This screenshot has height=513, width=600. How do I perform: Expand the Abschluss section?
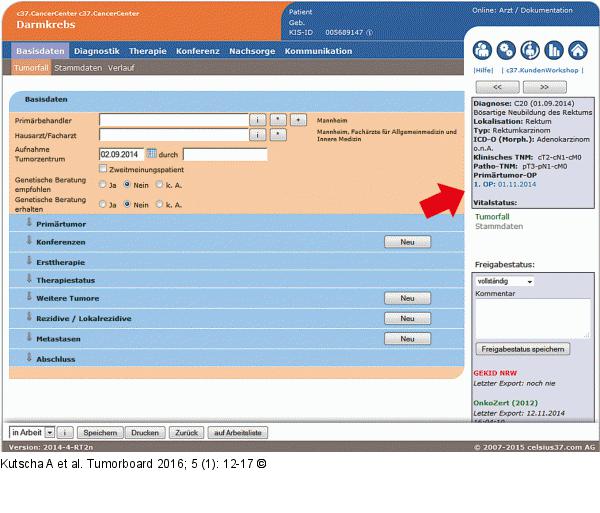pyautogui.click(x=29, y=357)
